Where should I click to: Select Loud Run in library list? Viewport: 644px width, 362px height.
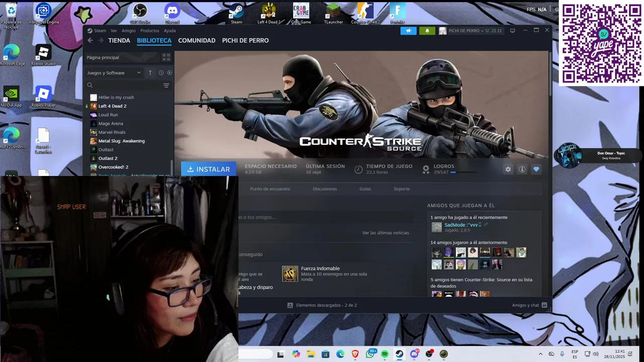[108, 115]
